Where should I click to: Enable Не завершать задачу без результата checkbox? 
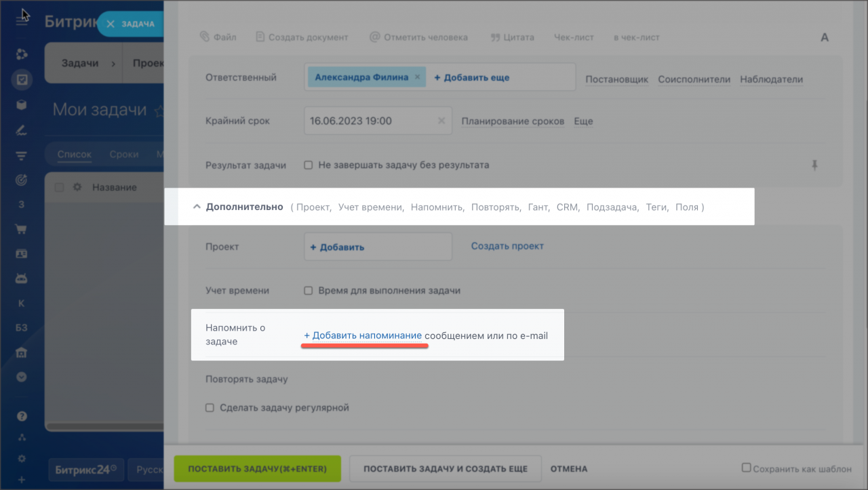point(308,165)
